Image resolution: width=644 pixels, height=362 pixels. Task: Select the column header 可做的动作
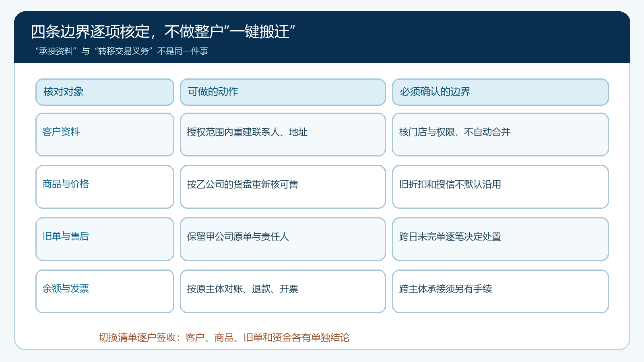(283, 92)
